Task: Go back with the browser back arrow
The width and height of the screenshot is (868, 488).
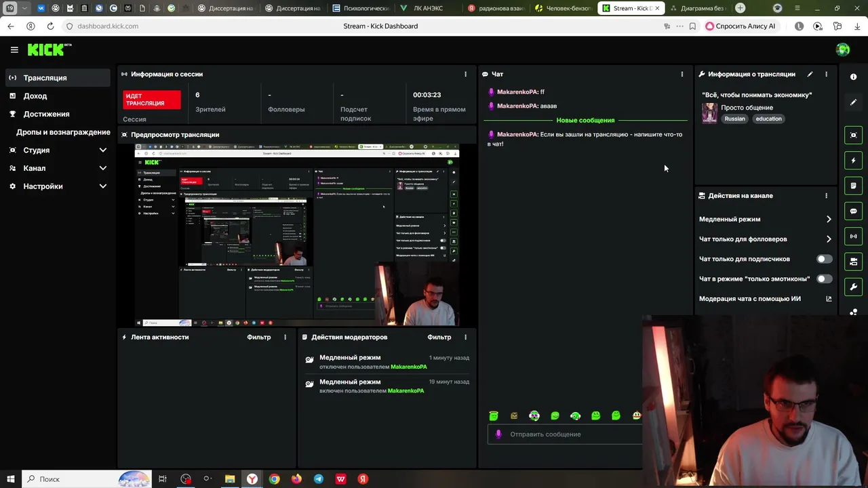Action: pos(10,26)
